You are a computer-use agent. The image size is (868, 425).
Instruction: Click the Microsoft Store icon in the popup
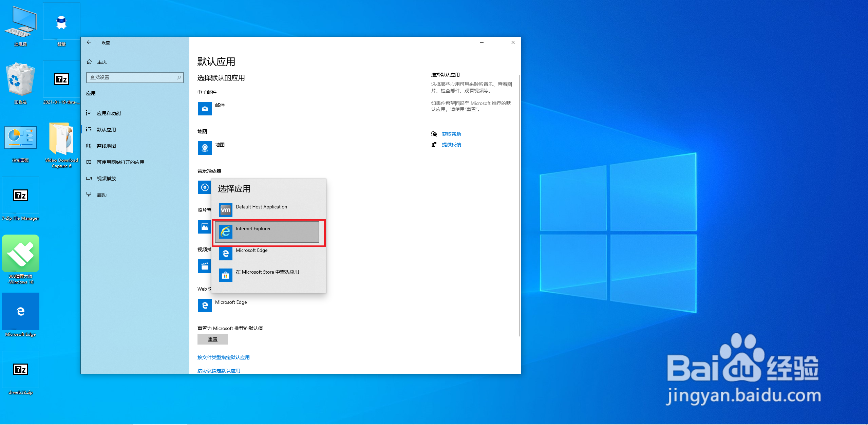pos(225,275)
